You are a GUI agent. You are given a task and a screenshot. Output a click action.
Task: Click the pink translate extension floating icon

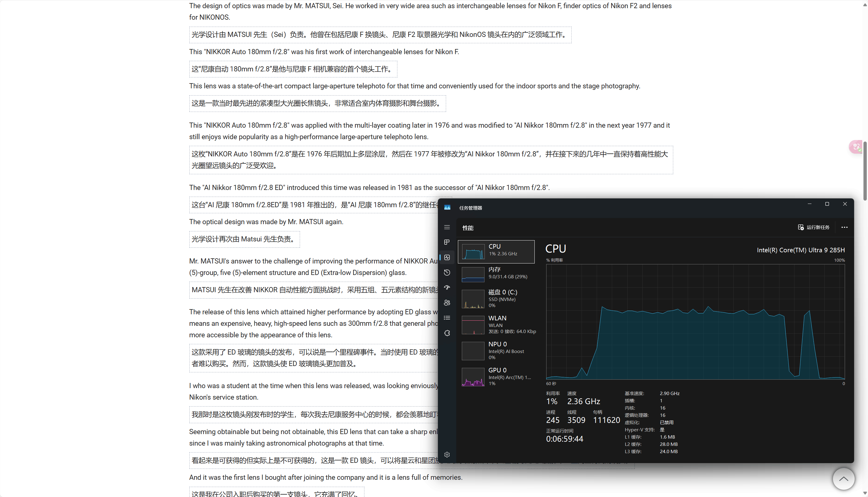coord(856,147)
